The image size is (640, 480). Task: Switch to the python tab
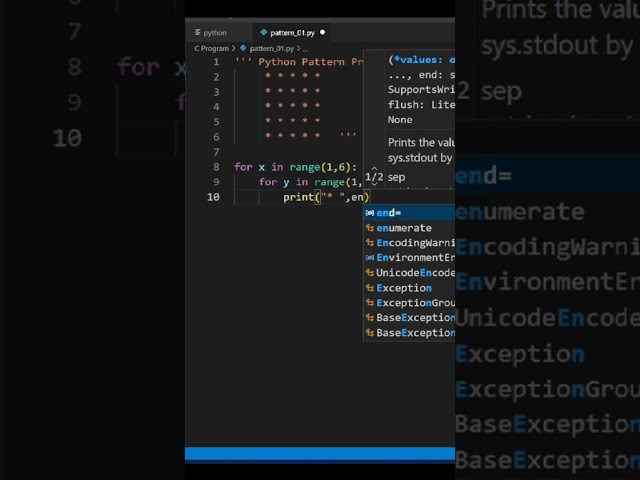tap(211, 33)
